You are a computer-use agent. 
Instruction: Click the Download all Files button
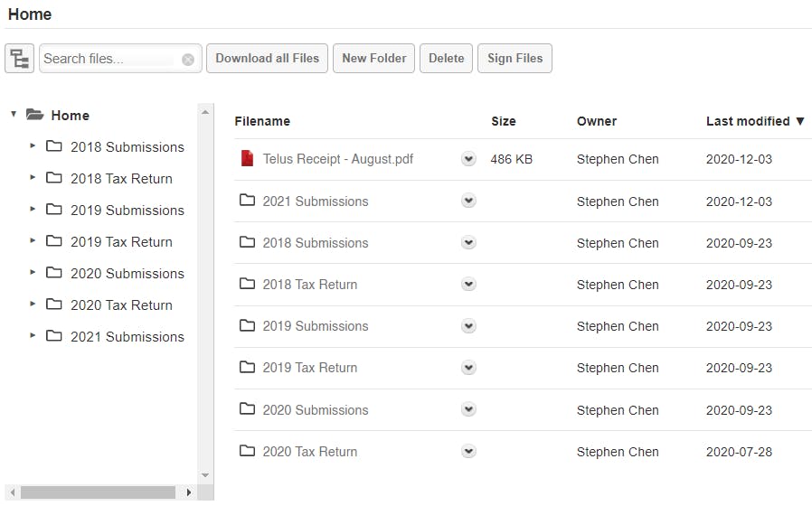pos(267,59)
